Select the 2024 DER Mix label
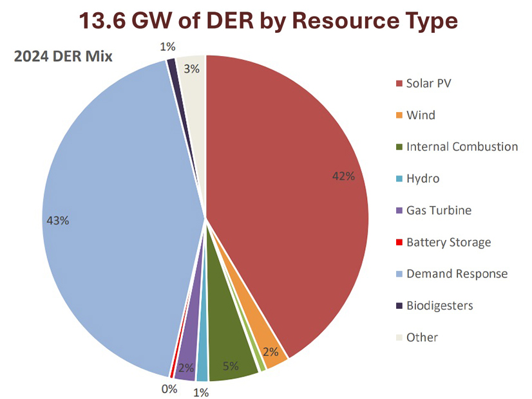The height and width of the screenshot is (399, 532). 62,56
